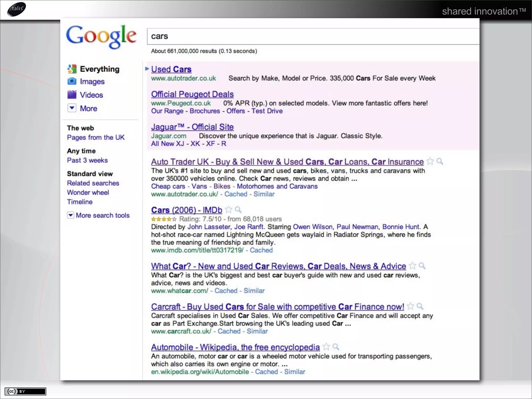Click the Videos clapperboard icon

coord(72,95)
